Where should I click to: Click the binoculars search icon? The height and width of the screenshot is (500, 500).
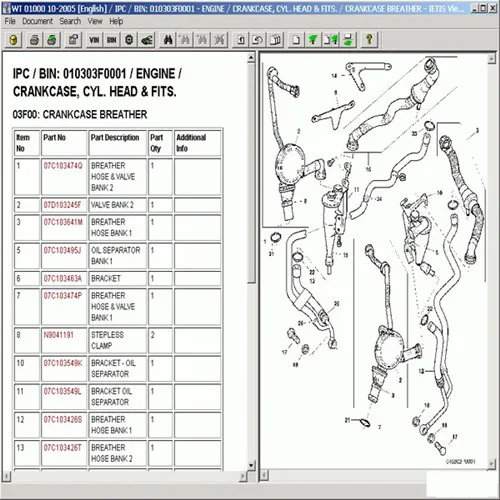168,40
